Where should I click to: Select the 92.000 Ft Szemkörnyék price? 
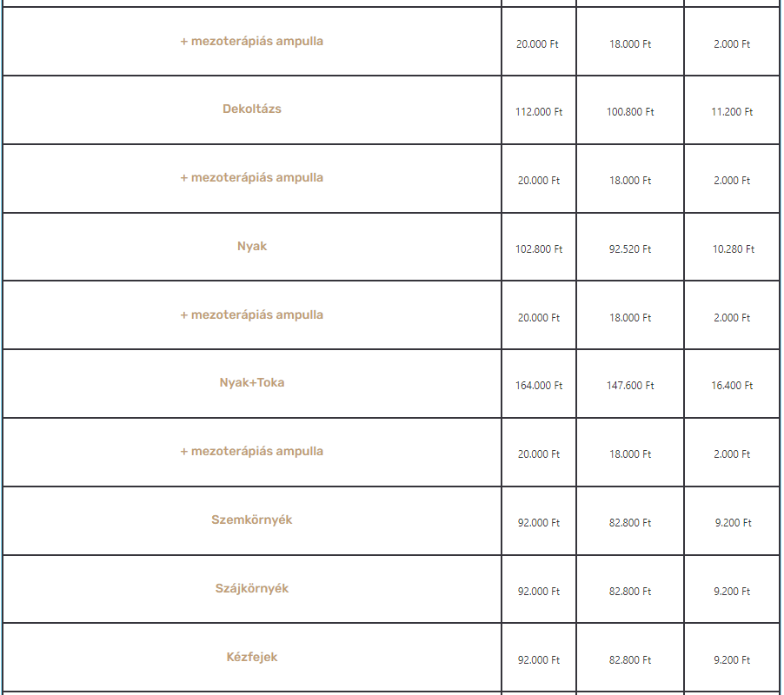539,523
